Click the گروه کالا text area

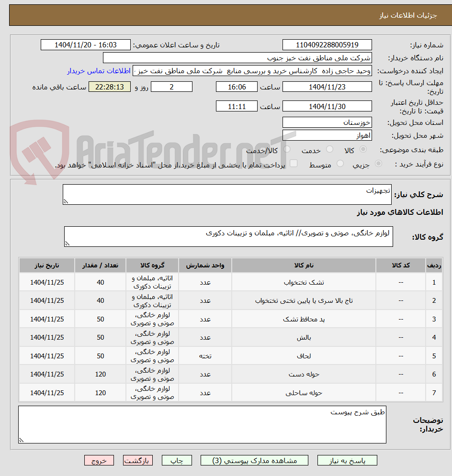tap(228, 236)
